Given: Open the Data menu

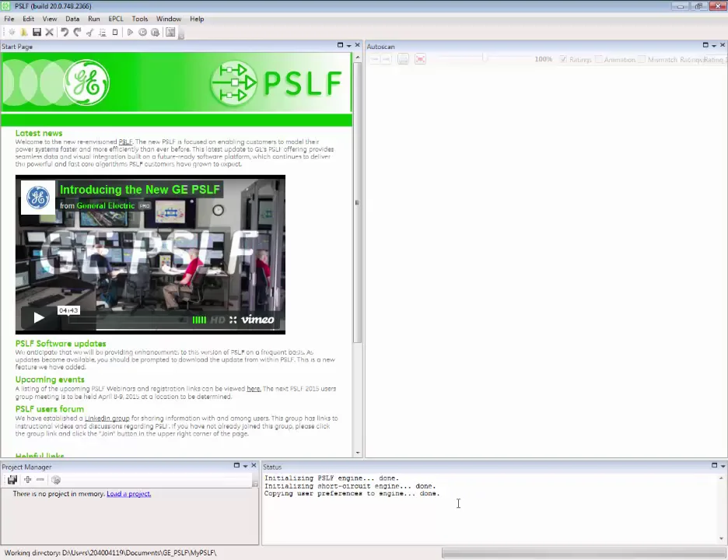Looking at the screenshot, I should 72,19.
